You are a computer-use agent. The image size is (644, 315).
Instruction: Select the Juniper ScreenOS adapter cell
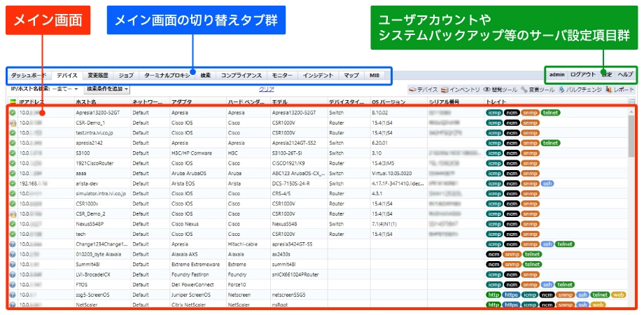197,295
